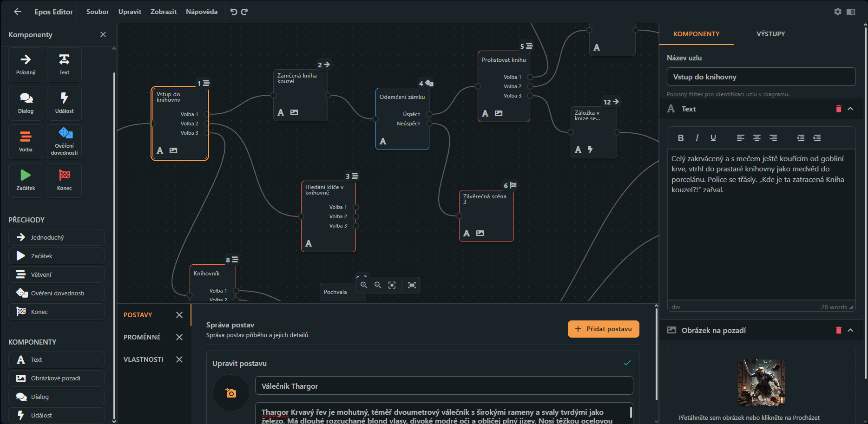Screen dimensions: 868x424
Task: Add the Jednoduchý transition
Action: click(x=56, y=237)
